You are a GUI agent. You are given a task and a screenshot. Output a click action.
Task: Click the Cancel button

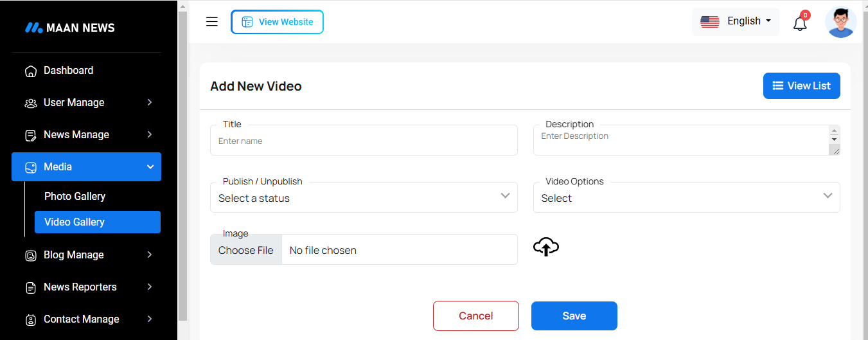coord(475,316)
